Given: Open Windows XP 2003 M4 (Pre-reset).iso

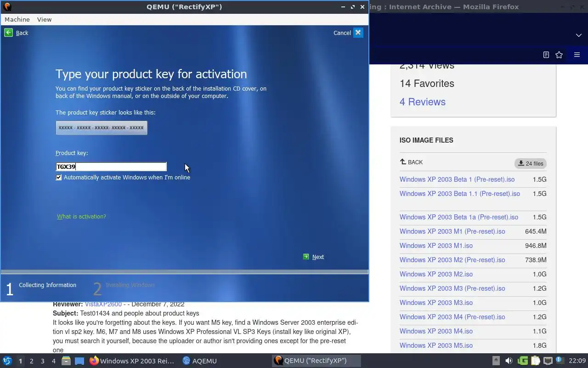Looking at the screenshot, I should point(452,317).
